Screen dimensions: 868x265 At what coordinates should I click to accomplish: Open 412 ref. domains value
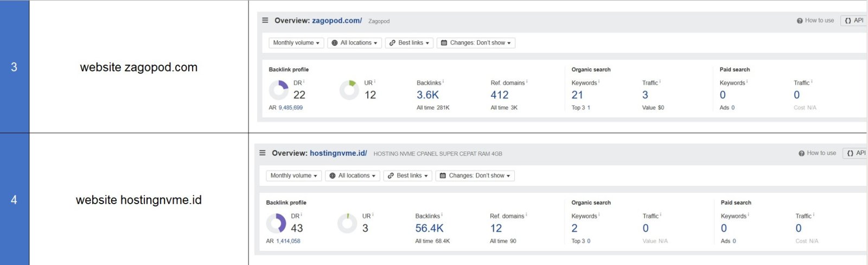coord(500,95)
